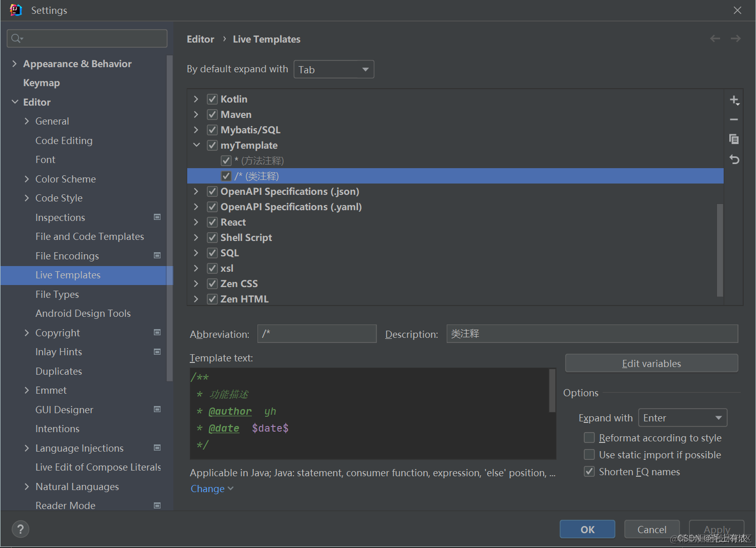Toggle the React group checkbox
The image size is (756, 548).
pos(212,222)
